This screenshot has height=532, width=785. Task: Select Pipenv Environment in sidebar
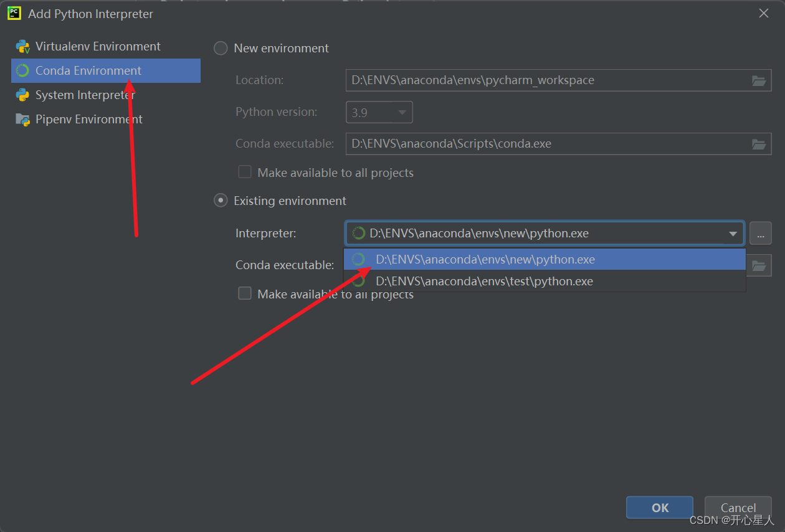[x=105, y=120]
